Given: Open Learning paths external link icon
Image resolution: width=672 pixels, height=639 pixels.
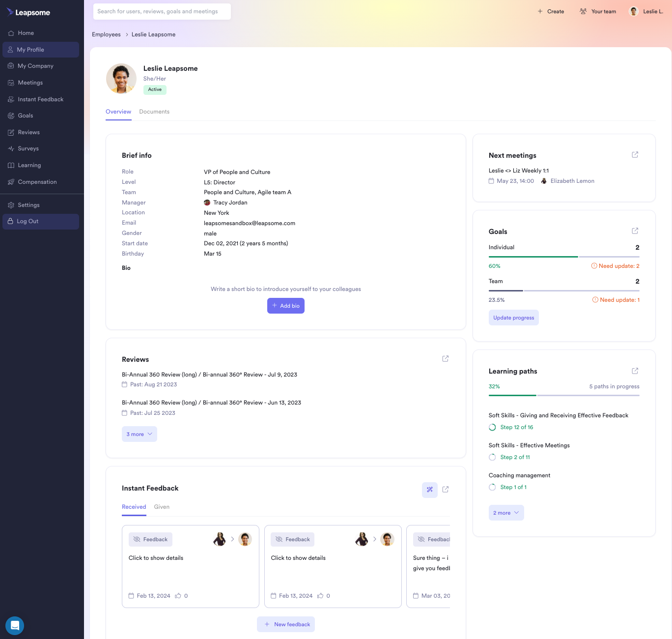Looking at the screenshot, I should click(x=635, y=371).
